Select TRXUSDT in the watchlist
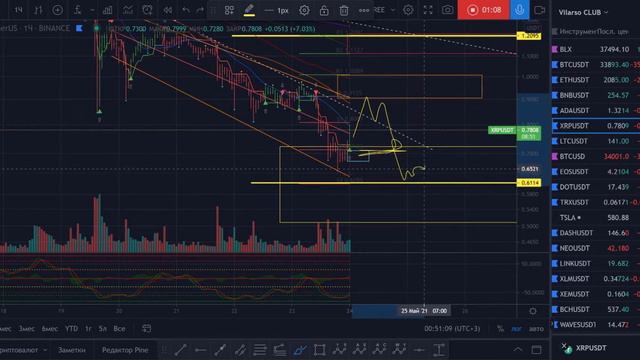The image size is (640, 360). pyautogui.click(x=596, y=202)
